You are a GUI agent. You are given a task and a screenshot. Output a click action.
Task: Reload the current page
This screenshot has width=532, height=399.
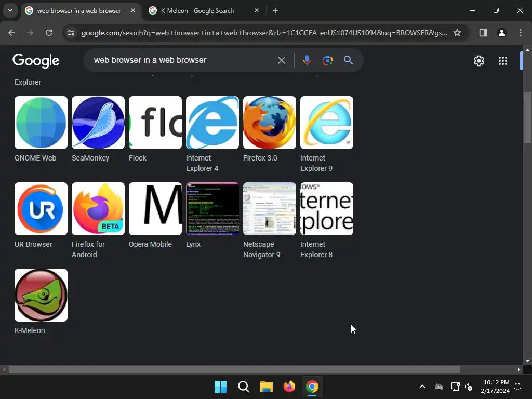(49, 33)
